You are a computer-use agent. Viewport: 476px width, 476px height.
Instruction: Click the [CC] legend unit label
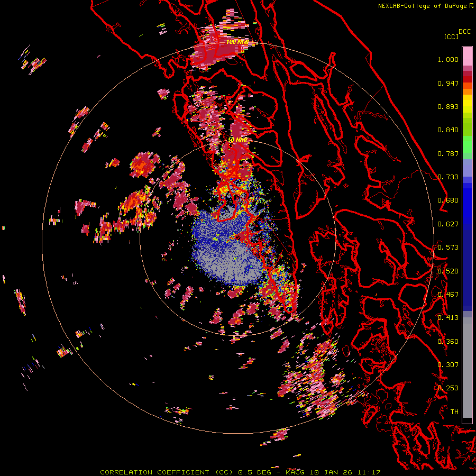451,36
